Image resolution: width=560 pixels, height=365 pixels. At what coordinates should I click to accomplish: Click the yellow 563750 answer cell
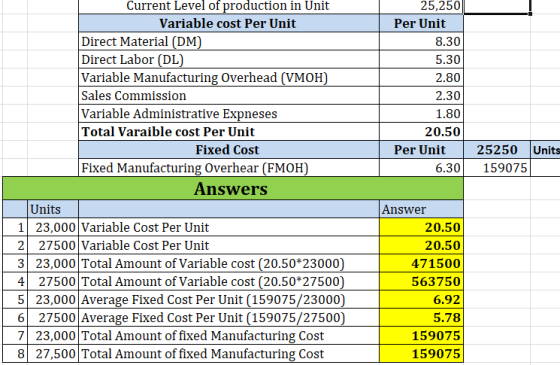(x=421, y=281)
